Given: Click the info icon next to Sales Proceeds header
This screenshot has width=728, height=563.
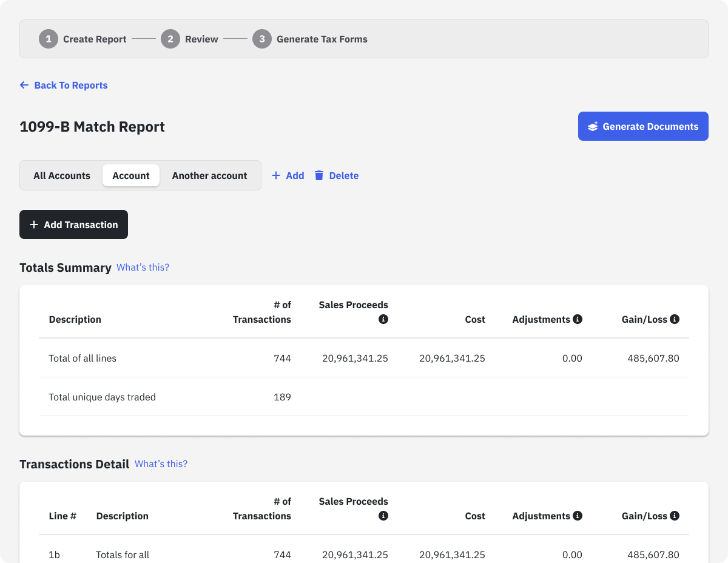Looking at the screenshot, I should pyautogui.click(x=383, y=319).
